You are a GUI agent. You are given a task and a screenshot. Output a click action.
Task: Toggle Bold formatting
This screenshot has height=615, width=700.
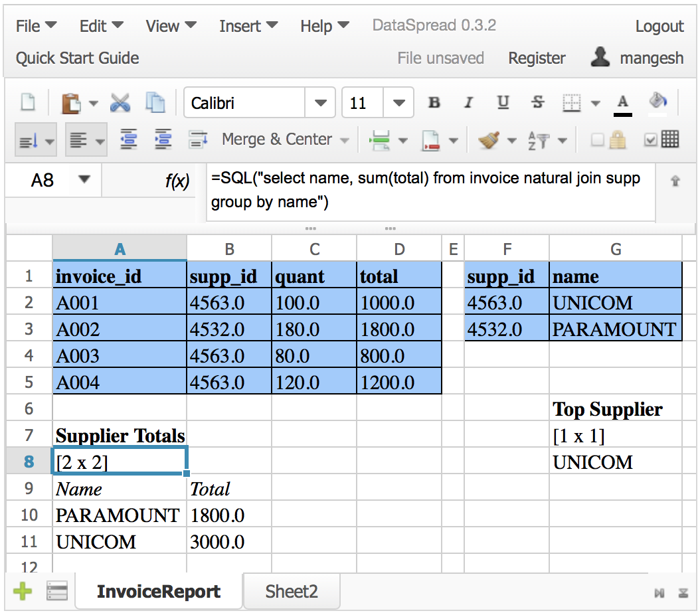pyautogui.click(x=434, y=103)
